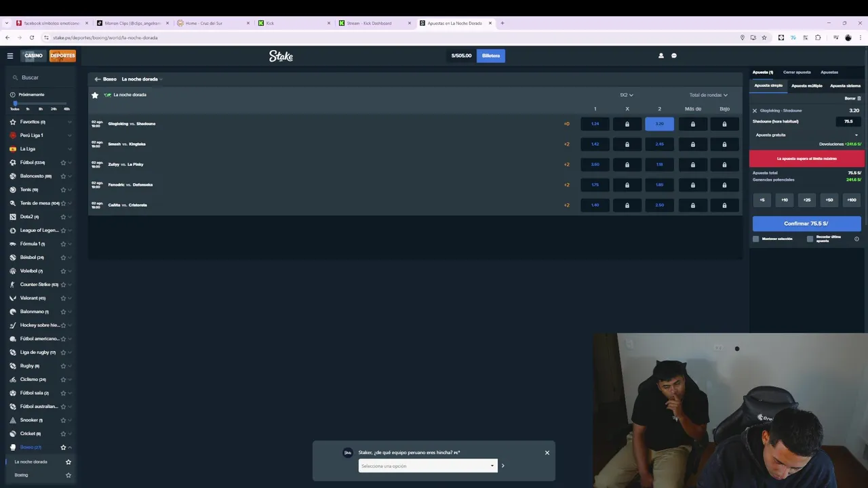
Task: Click the Perú Liga 1 emblem icon
Action: tap(13, 136)
